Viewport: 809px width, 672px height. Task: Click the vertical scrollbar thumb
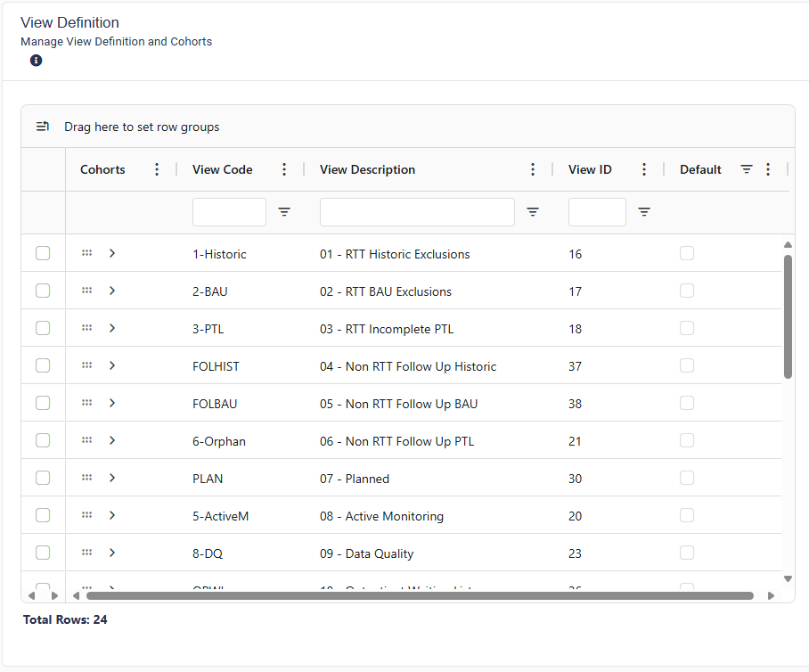788,316
